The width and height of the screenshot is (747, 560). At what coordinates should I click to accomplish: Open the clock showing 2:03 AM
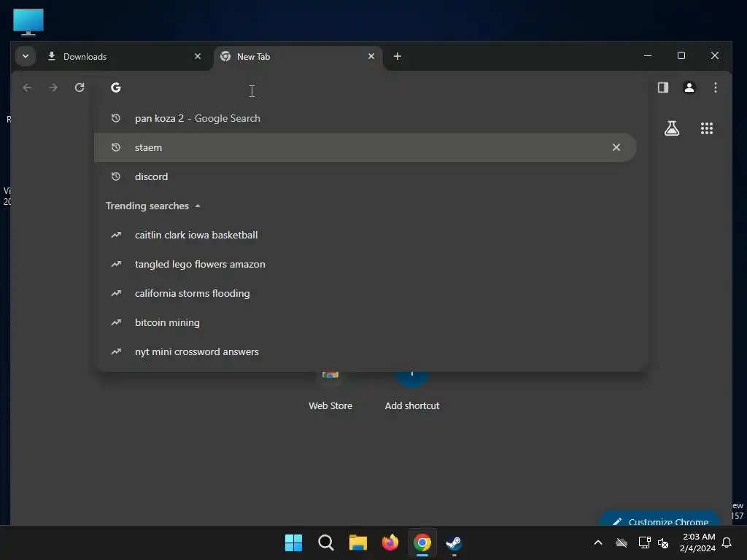(698, 542)
